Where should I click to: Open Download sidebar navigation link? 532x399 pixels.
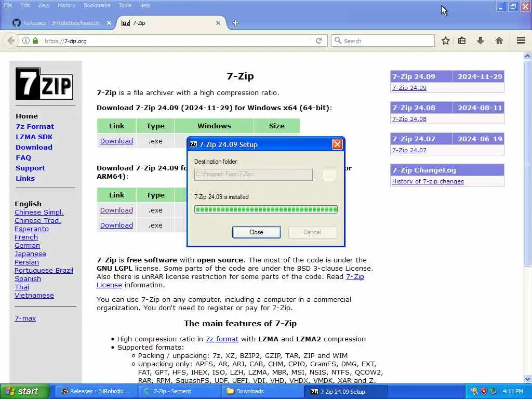tap(34, 147)
